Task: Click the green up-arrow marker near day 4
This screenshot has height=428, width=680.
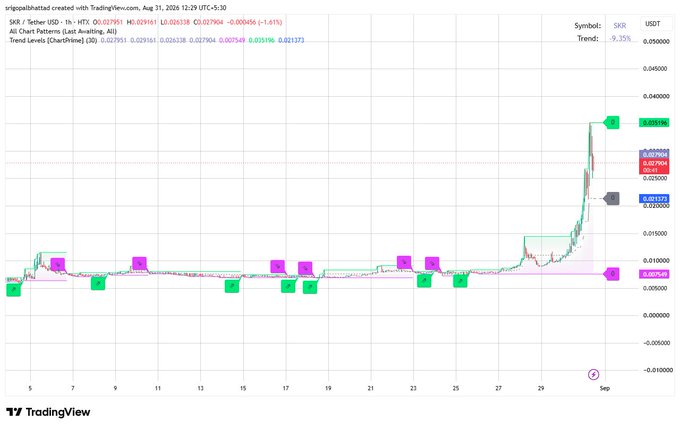Action: click(x=13, y=289)
